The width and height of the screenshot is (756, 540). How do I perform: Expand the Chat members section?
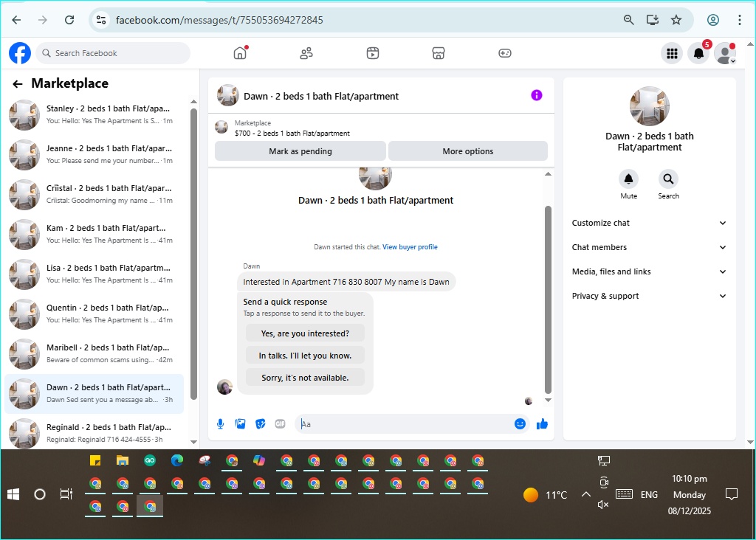(x=649, y=247)
